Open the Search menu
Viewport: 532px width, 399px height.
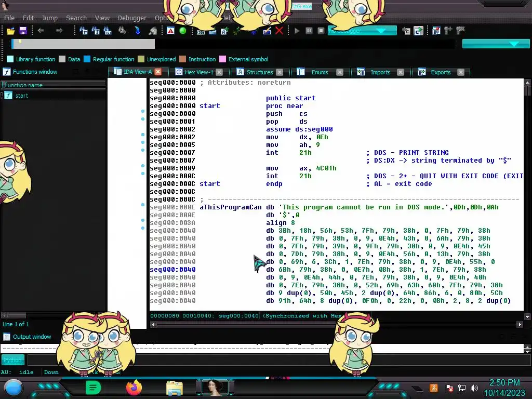pyautogui.click(x=76, y=18)
